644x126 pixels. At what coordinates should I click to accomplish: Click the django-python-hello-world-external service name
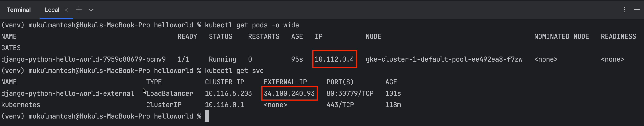[68, 93]
